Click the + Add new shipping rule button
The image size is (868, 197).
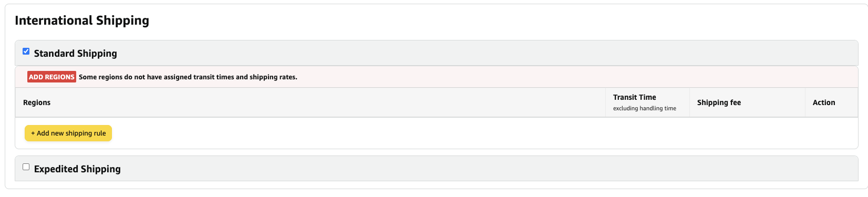(x=68, y=133)
